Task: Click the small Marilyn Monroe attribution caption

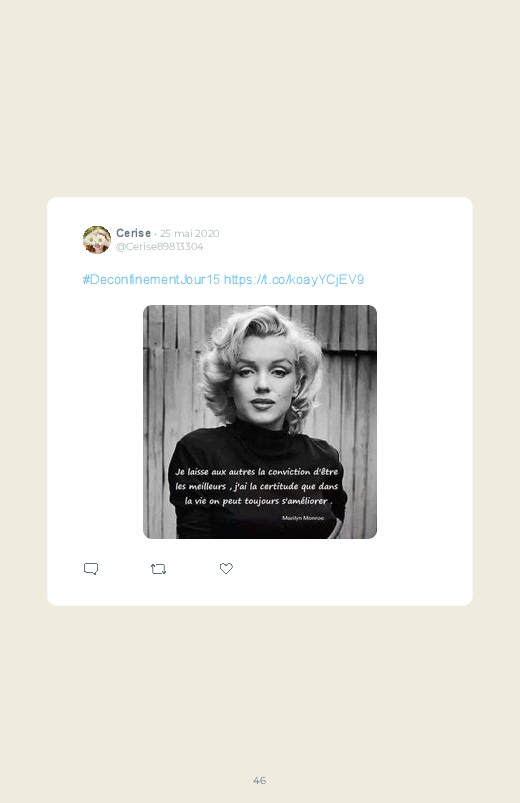Action: (303, 518)
